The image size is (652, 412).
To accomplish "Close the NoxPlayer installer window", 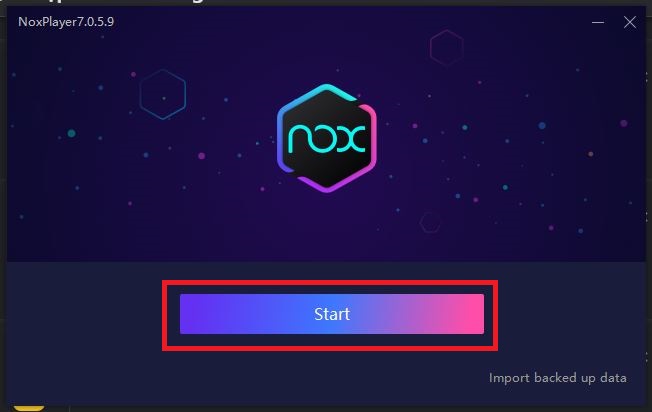I will point(630,22).
